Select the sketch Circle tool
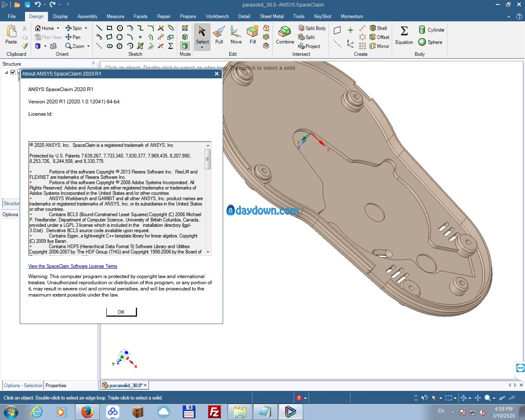The height and width of the screenshot is (420, 525). tap(120, 28)
